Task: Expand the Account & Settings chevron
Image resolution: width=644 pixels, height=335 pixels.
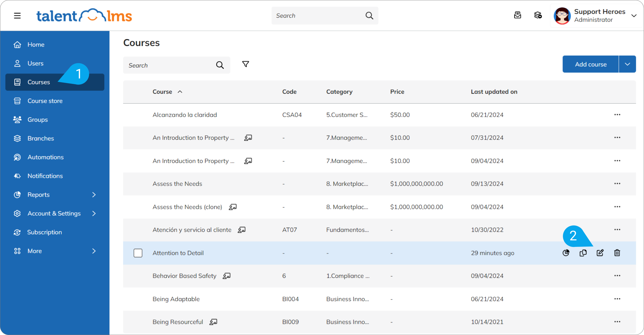Action: tap(94, 213)
